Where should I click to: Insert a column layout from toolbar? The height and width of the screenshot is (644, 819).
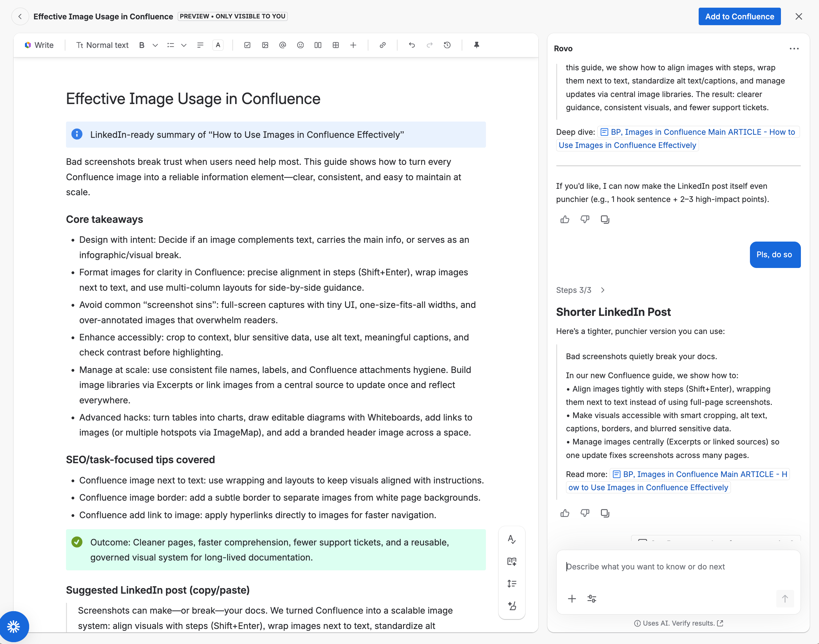[x=318, y=45]
